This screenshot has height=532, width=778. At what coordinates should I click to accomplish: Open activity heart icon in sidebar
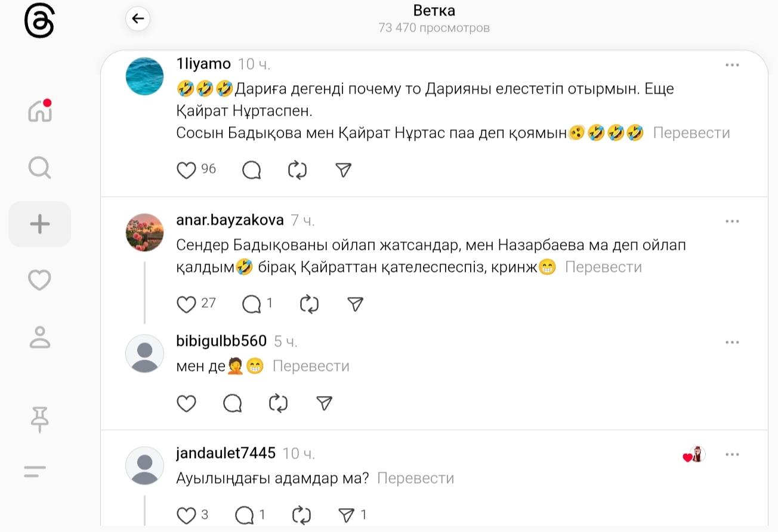(x=40, y=280)
